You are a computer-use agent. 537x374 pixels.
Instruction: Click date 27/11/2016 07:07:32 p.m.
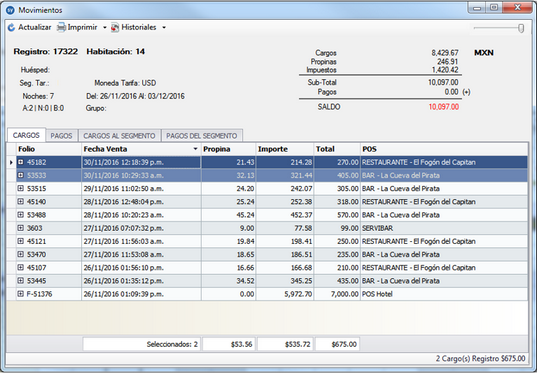tap(141, 228)
